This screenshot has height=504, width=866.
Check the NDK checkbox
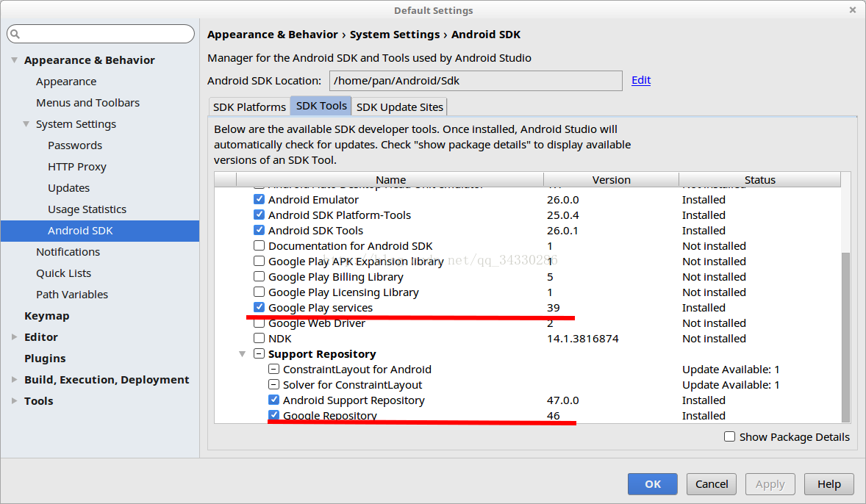pyautogui.click(x=259, y=338)
